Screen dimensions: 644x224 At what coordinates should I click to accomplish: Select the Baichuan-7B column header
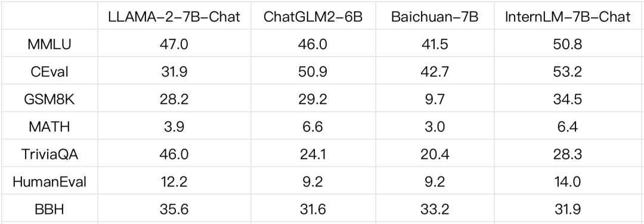[x=435, y=17]
